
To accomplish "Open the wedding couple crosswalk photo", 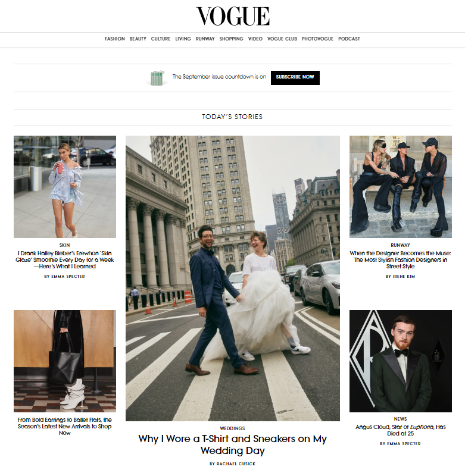I will [x=233, y=278].
